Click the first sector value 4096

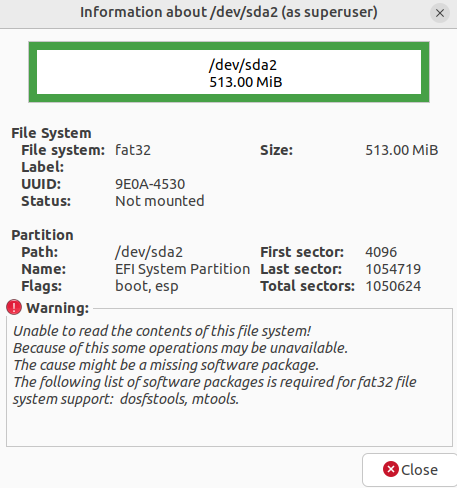(381, 252)
